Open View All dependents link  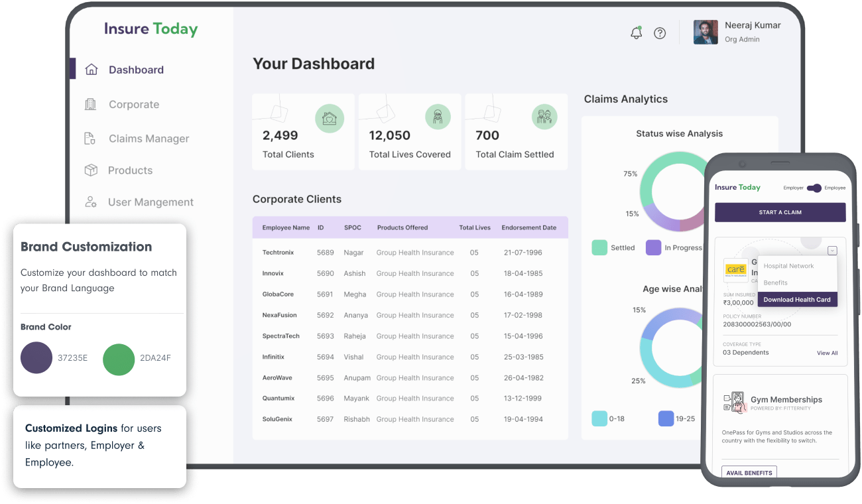pos(827,353)
